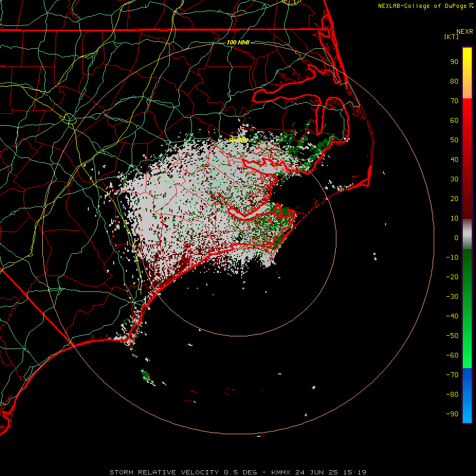Click the 60 value on velocity scale
The height and width of the screenshot is (476, 476).
[454, 121]
